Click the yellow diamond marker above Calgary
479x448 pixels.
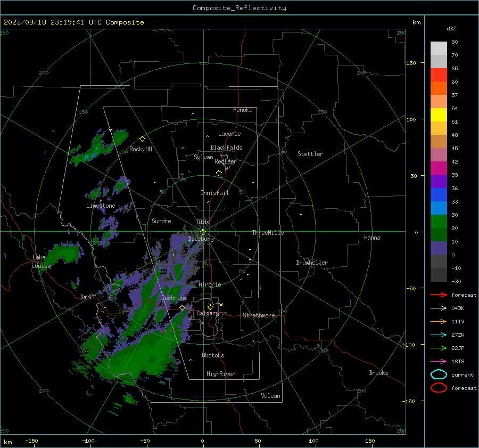pyautogui.click(x=210, y=307)
